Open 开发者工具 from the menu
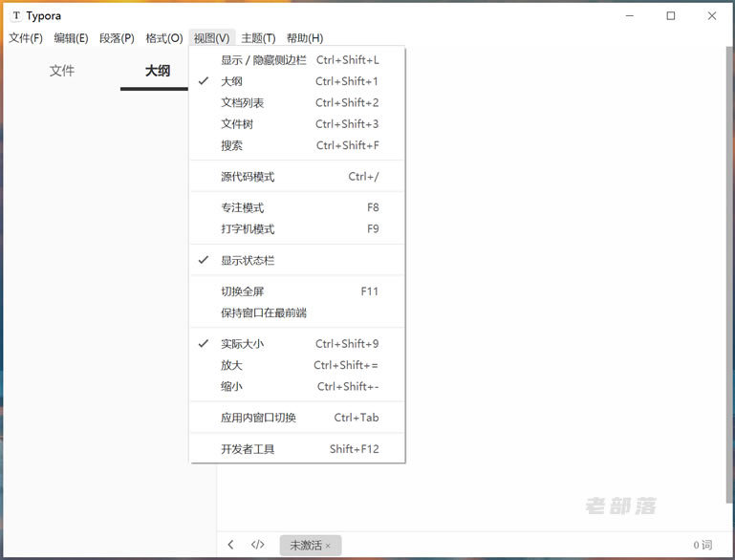 (x=297, y=449)
